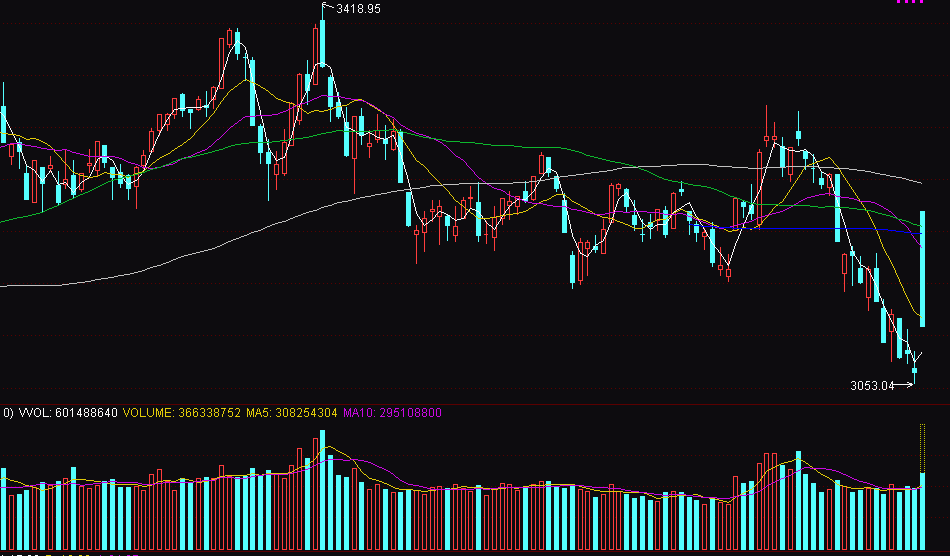This screenshot has width=950, height=556.
Task: Click the 3053.04 low price label
Action: [871, 385]
